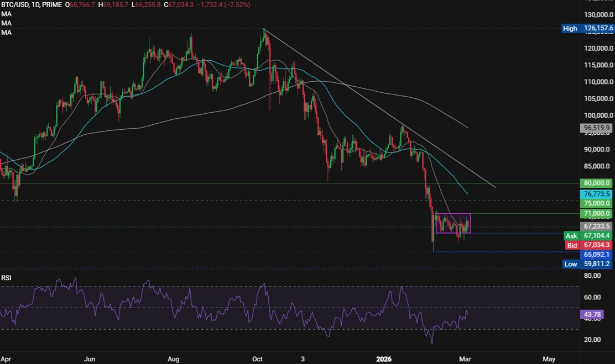Image resolution: width=615 pixels, height=364 pixels.
Task: Click the gray 96,519.9 moving average tag
Action: click(x=596, y=128)
